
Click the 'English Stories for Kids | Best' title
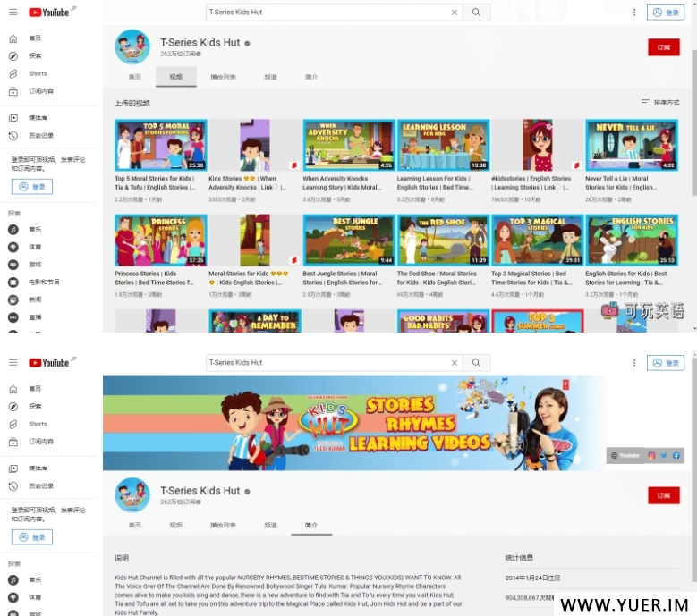pyautogui.click(x=626, y=278)
